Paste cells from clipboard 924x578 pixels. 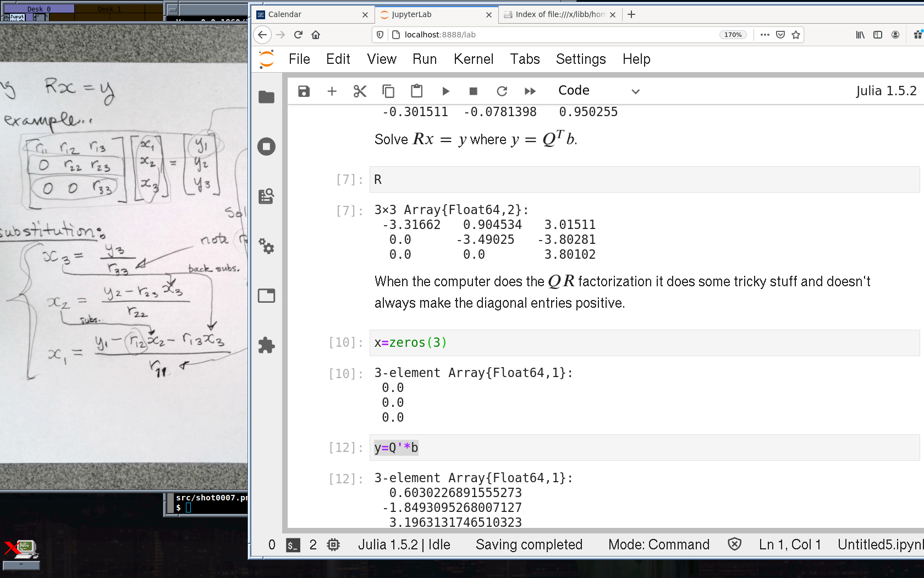pos(417,91)
